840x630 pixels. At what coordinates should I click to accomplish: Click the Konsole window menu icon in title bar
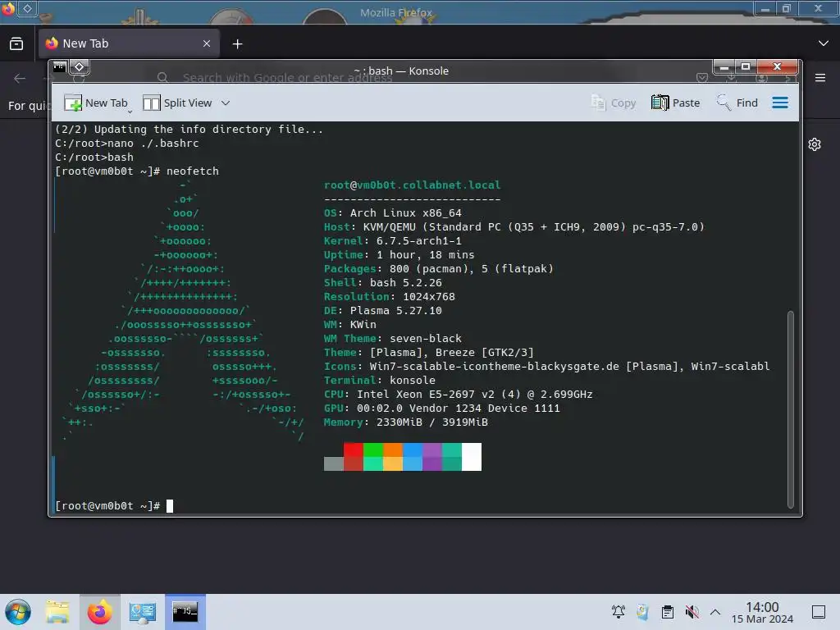pyautogui.click(x=59, y=67)
